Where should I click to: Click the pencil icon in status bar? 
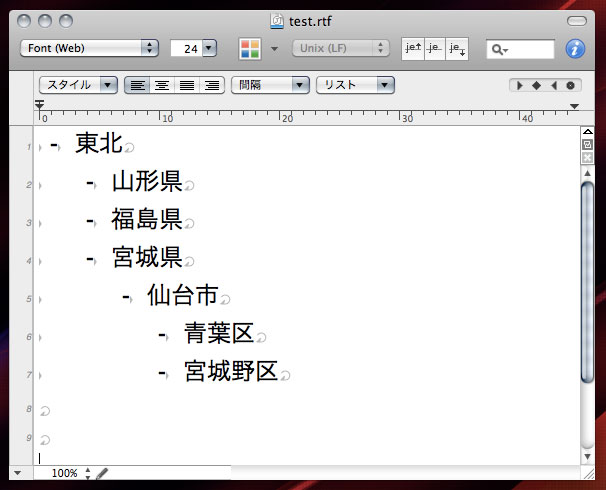coord(102,473)
